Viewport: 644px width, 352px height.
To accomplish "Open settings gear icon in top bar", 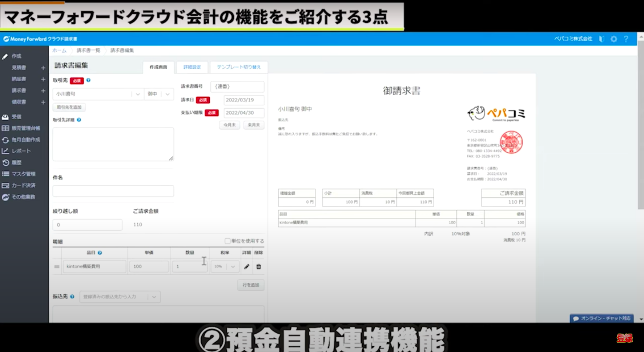I will click(614, 39).
